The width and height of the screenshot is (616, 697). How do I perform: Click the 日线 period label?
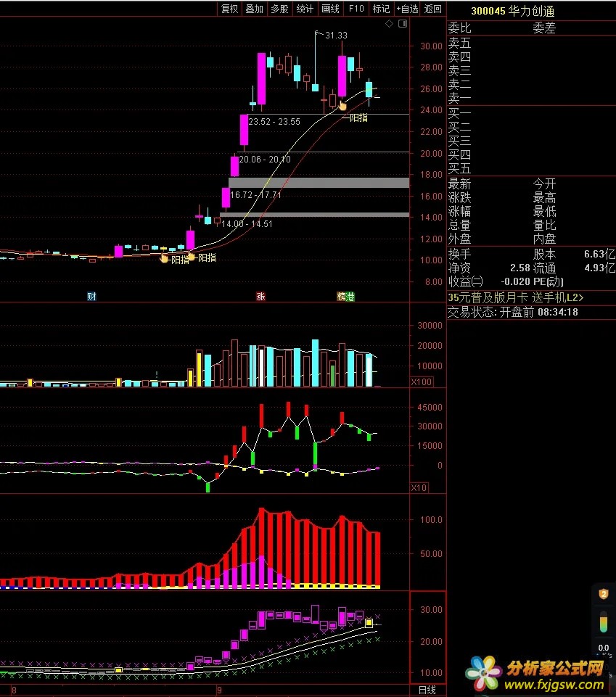click(x=427, y=690)
